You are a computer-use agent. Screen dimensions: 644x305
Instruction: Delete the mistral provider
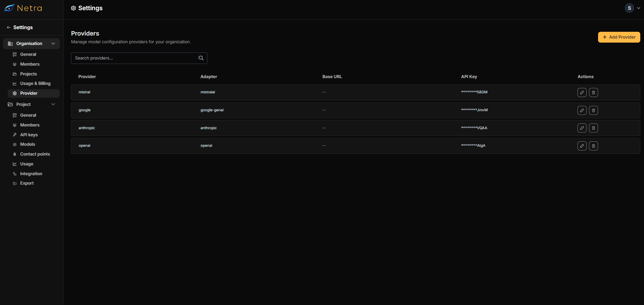click(x=593, y=92)
